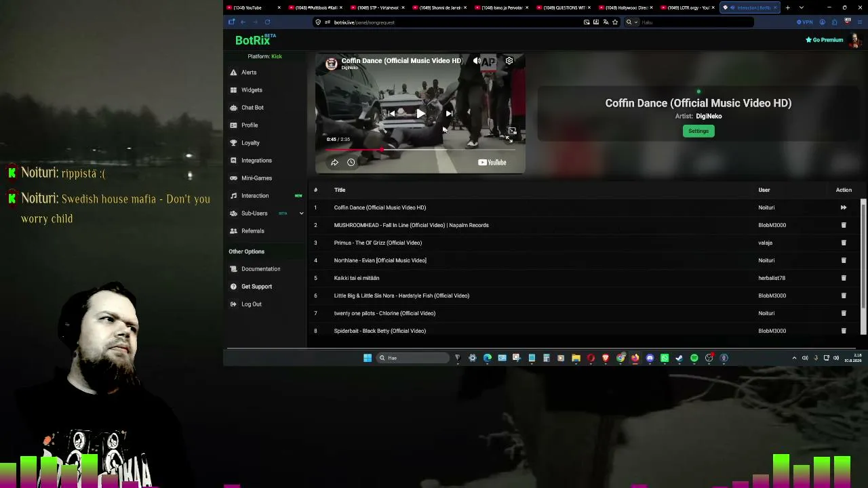
Task: Go back in browser history
Action: [x=243, y=22]
